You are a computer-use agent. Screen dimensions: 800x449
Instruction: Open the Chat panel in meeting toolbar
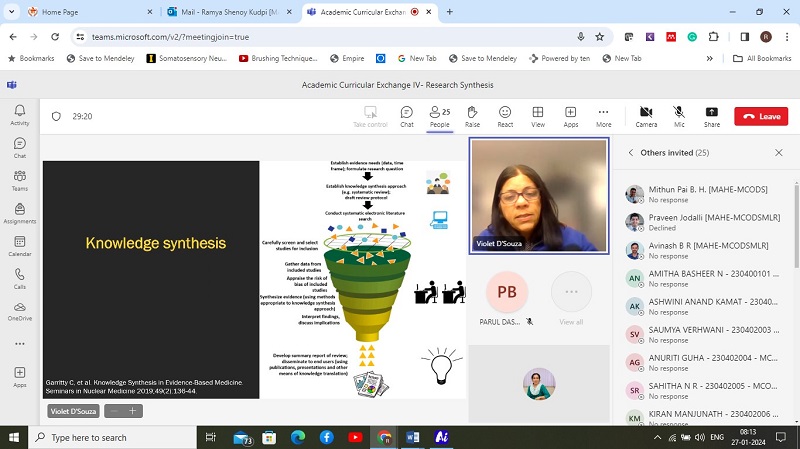point(406,116)
